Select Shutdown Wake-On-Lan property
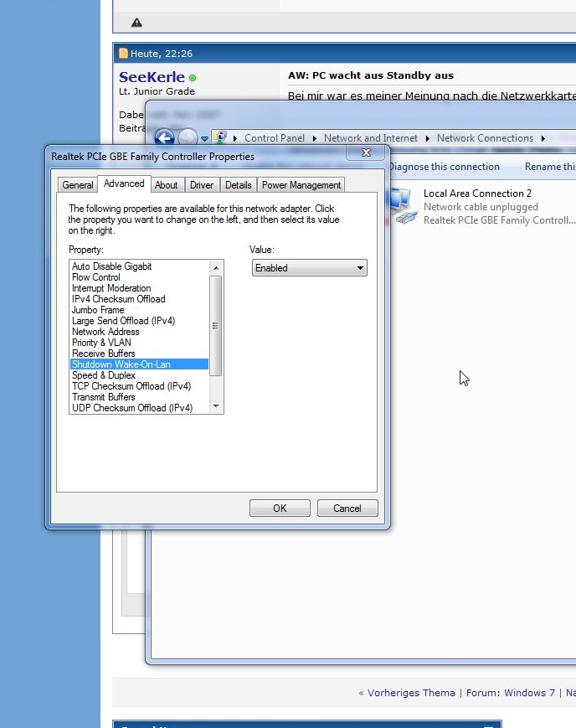 (139, 364)
